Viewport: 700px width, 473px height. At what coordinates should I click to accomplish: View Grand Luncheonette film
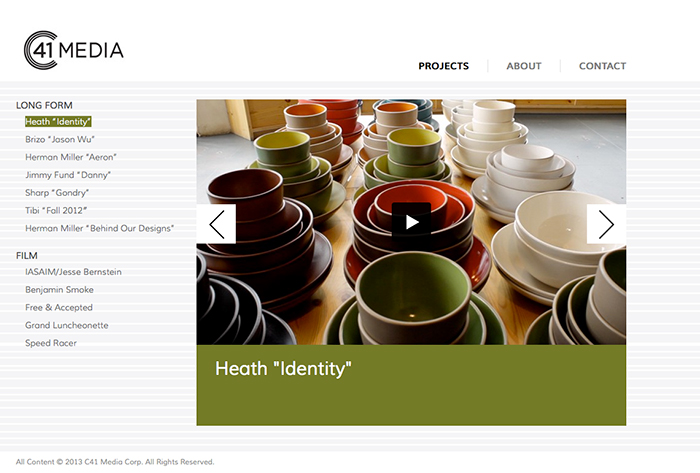pos(67,325)
